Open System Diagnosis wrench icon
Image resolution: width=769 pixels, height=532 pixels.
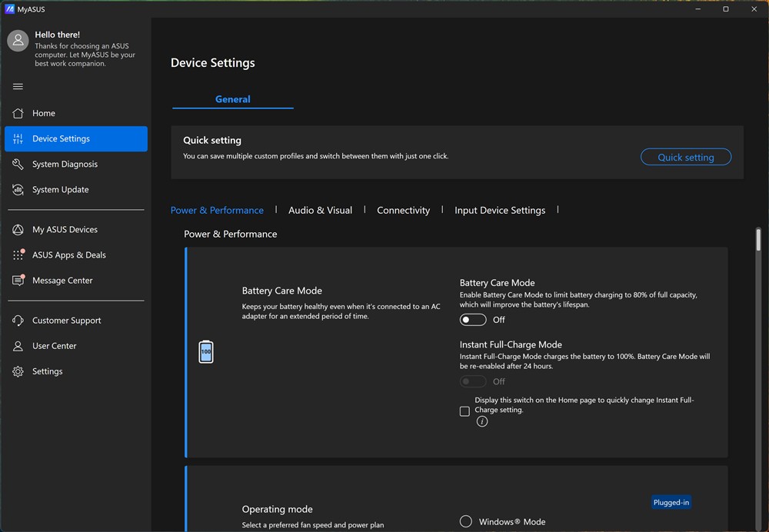pyautogui.click(x=18, y=165)
